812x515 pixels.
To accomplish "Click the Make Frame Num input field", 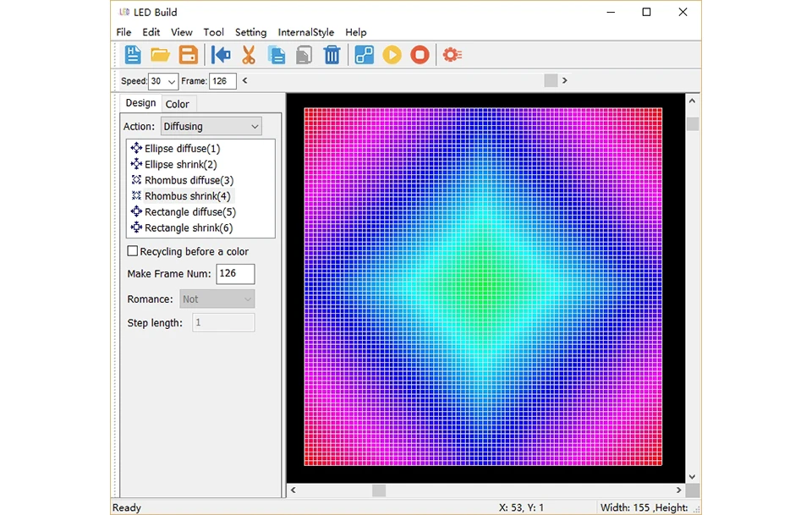I will click(235, 274).
